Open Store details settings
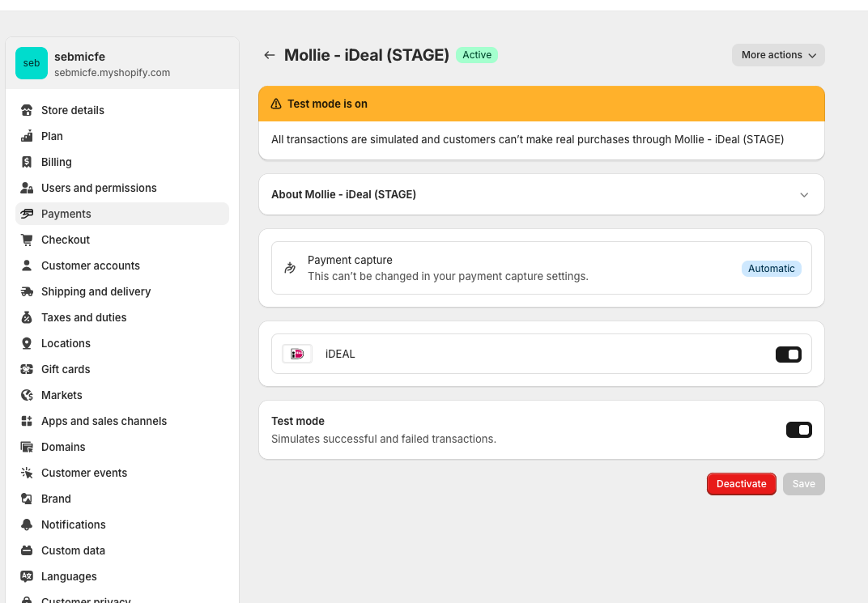 tap(121, 110)
